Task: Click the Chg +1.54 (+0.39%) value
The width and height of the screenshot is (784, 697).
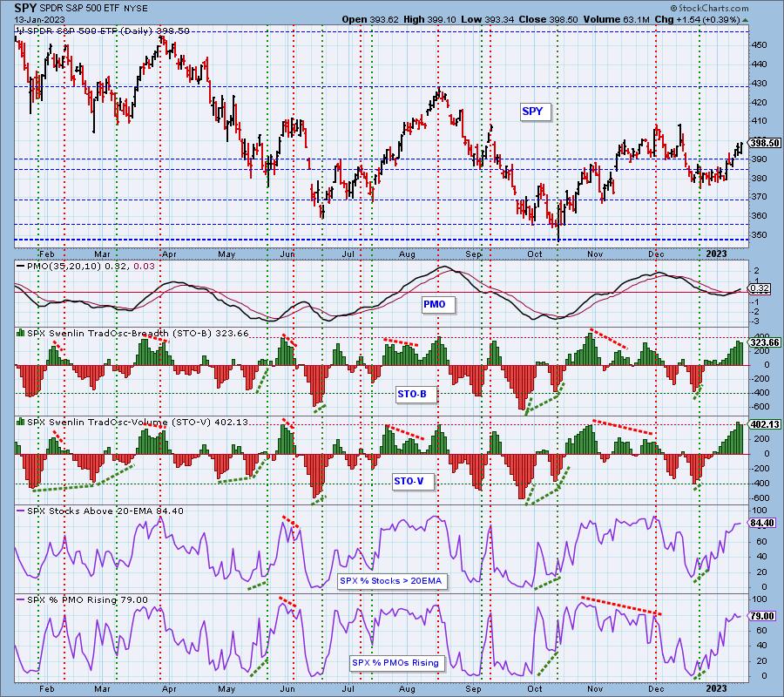Action: [x=697, y=19]
